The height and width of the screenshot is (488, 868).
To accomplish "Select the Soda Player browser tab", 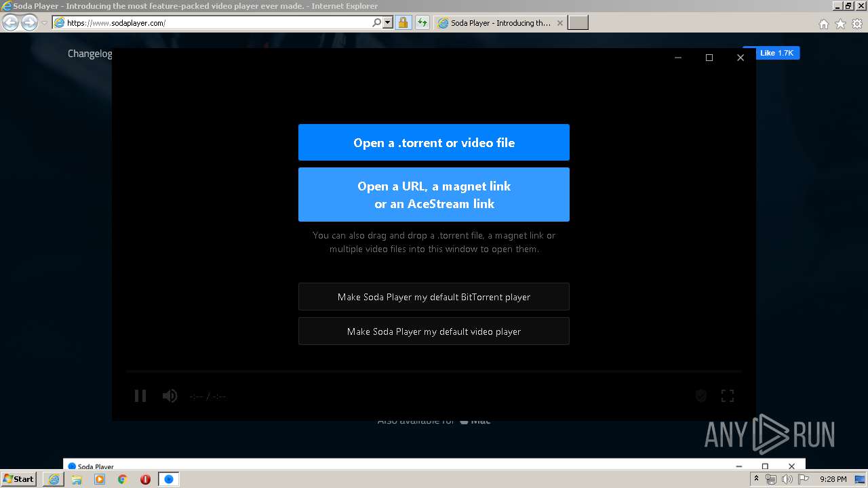I will (x=500, y=23).
